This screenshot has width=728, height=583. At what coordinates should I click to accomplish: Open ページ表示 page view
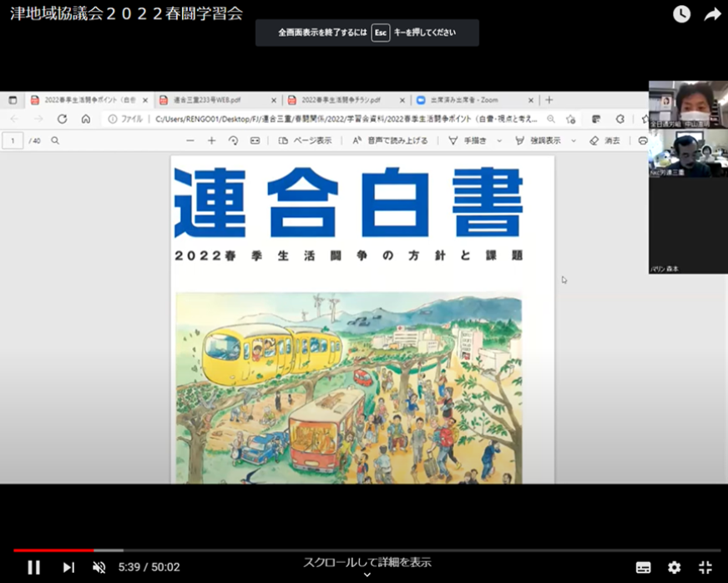coord(305,140)
